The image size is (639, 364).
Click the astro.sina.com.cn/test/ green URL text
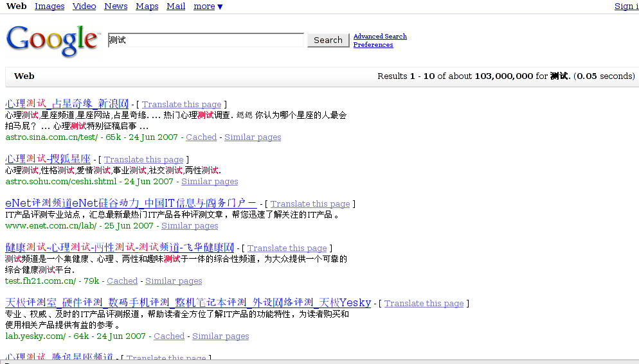[52, 137]
